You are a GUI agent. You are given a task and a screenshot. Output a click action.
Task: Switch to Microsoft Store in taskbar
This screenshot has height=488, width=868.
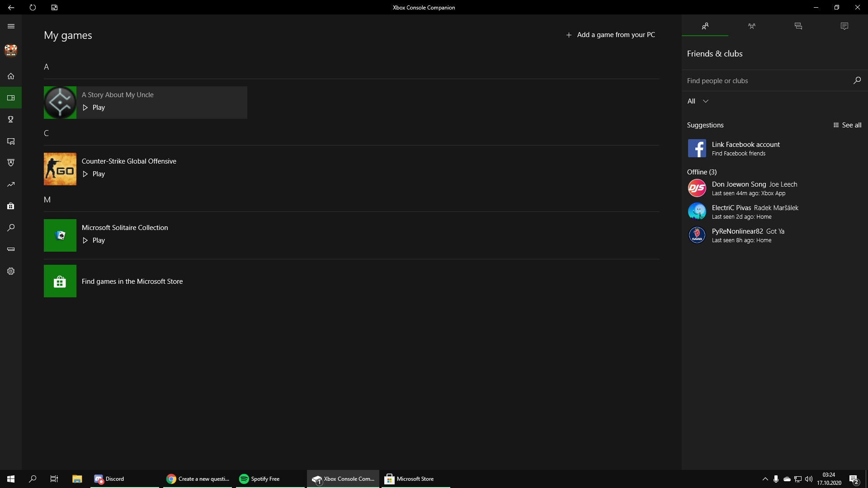(416, 479)
